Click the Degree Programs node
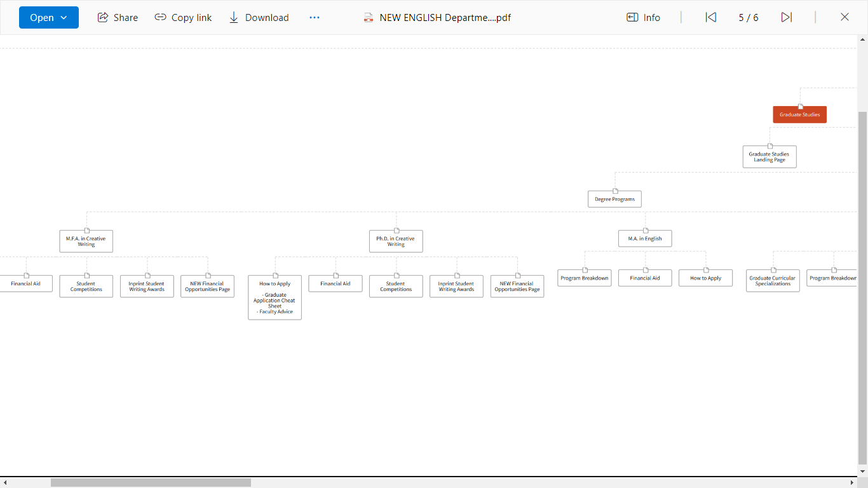Screen dimensions: 868x488 pos(614,199)
